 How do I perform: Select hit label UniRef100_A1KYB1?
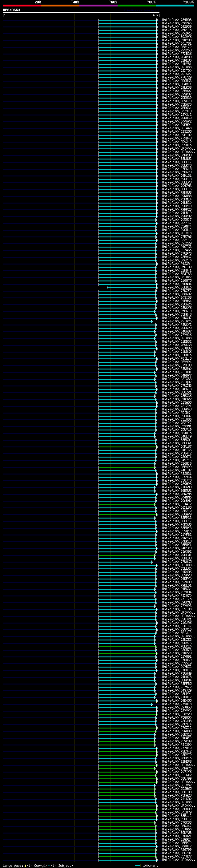(177, 64)
